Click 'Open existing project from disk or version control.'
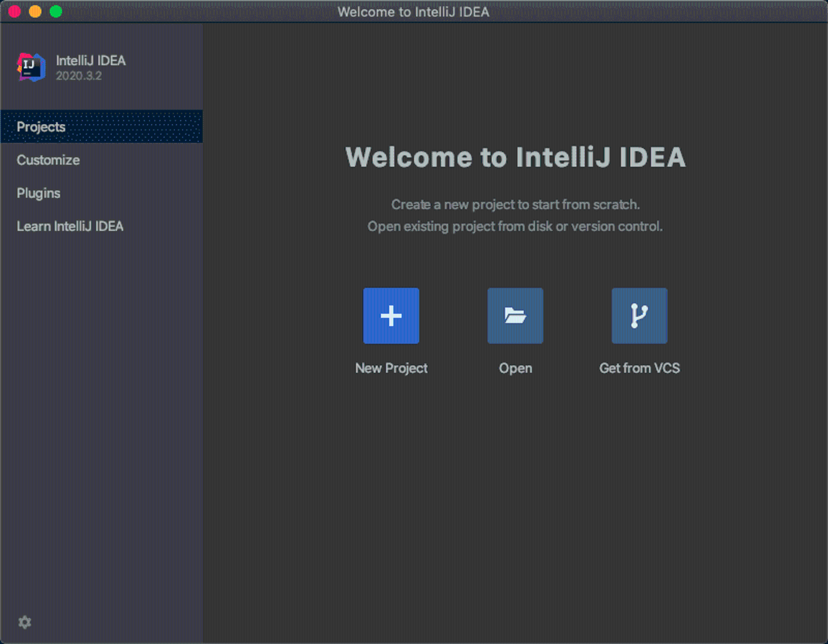The image size is (828, 644). (x=515, y=227)
